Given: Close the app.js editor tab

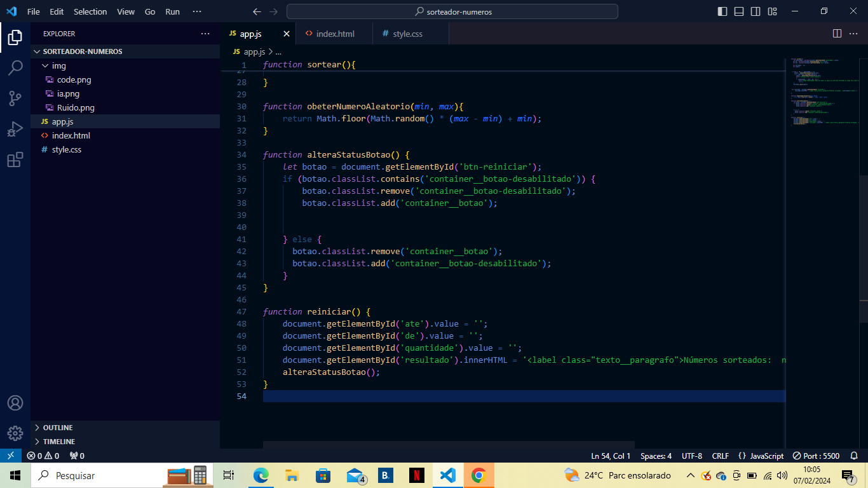Looking at the screenshot, I should (x=287, y=34).
